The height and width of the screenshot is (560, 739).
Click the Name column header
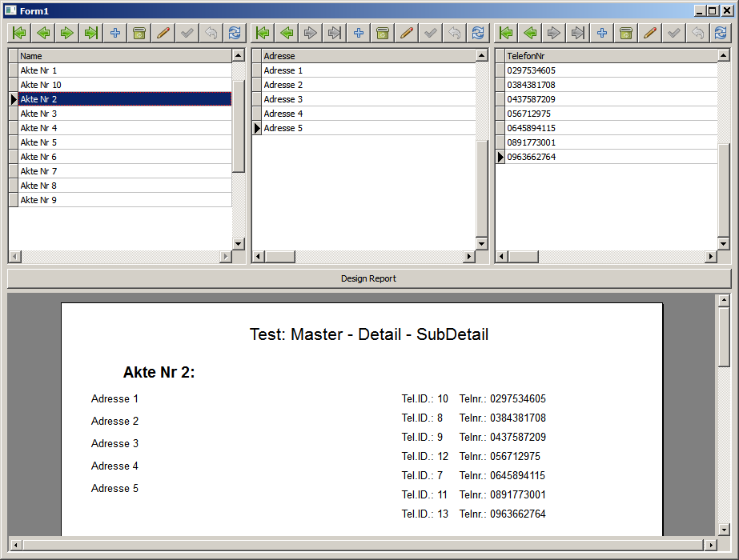(x=124, y=56)
